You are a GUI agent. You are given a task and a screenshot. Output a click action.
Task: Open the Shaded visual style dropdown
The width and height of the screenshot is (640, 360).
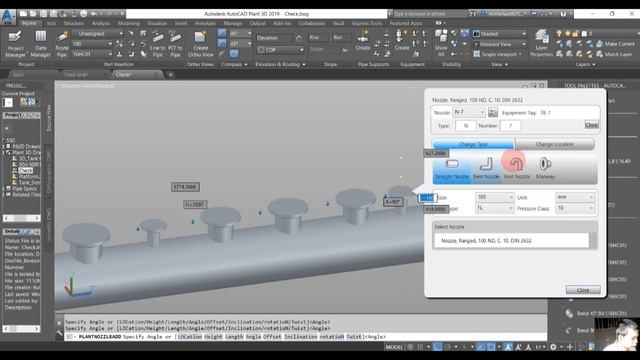coord(500,33)
